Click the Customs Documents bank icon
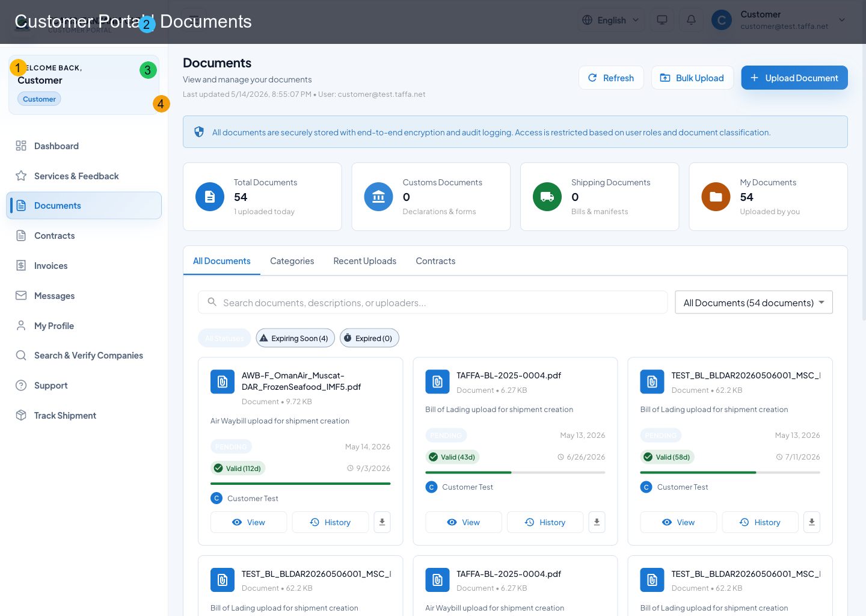This screenshot has width=866, height=616. (x=379, y=197)
